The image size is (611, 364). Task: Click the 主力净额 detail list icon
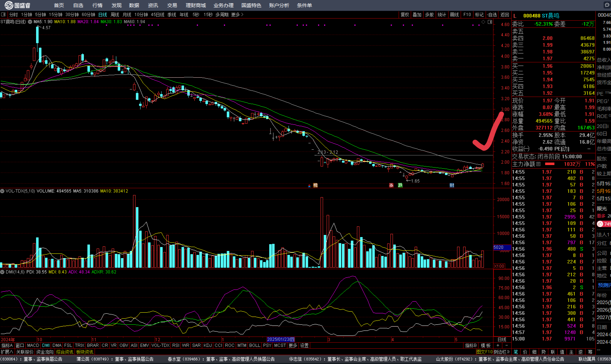tap(538, 164)
